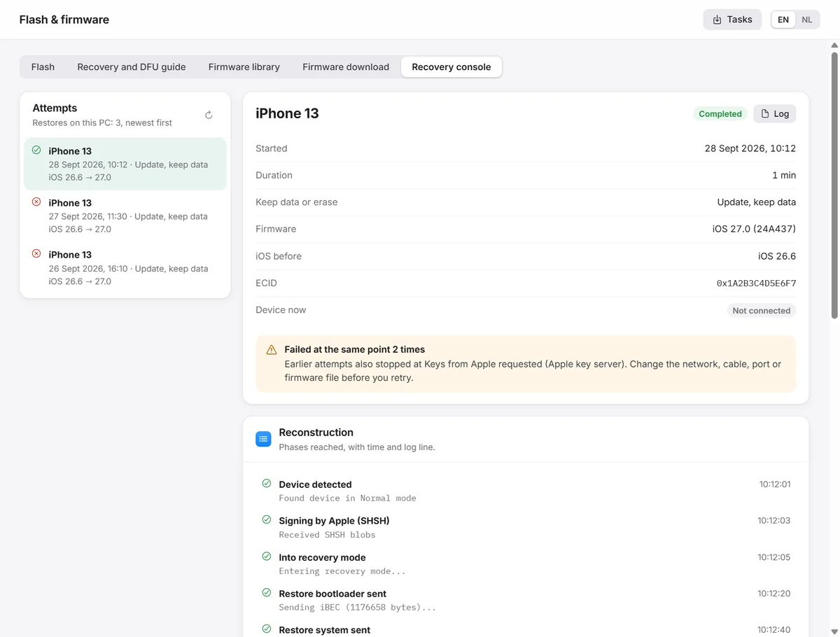Click the Restore system sent phase title
840x637 pixels.
pyautogui.click(x=325, y=630)
